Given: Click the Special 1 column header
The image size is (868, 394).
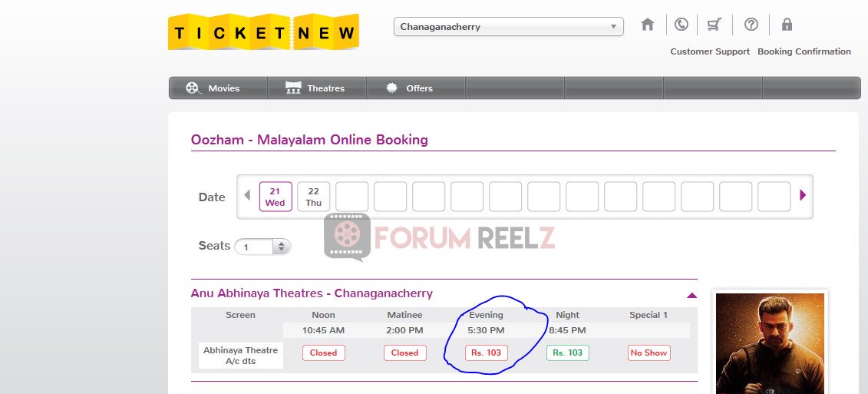Looking at the screenshot, I should coord(649,315).
